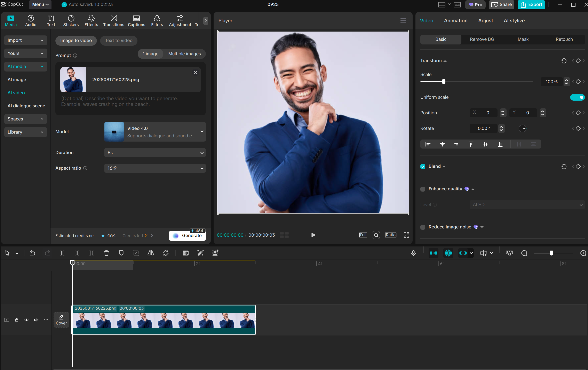This screenshot has width=588, height=370.
Task: Click the HD toolbar icon
Action: tap(186, 253)
